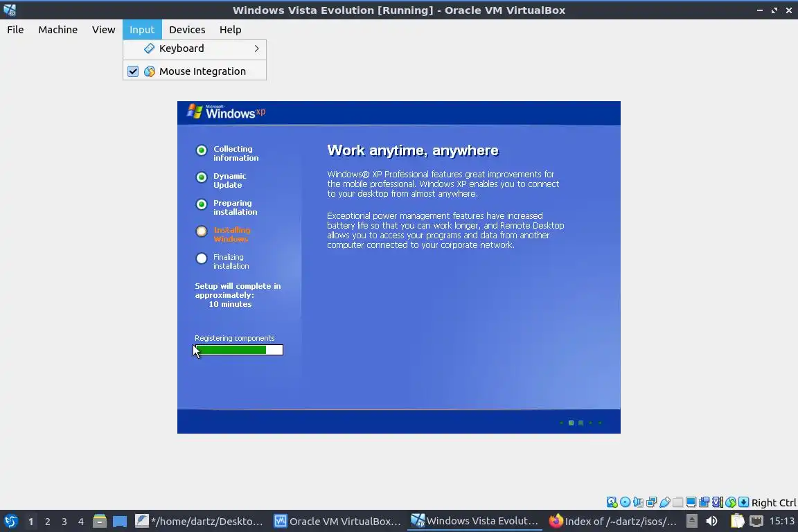
Task: Open the clipboard manager tray icon
Action: point(737,521)
